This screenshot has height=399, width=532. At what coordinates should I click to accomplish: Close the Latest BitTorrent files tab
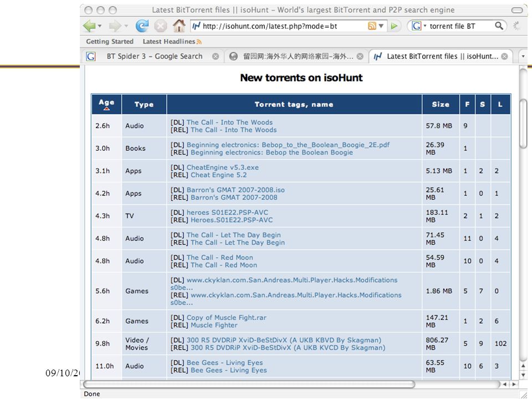pos(504,57)
